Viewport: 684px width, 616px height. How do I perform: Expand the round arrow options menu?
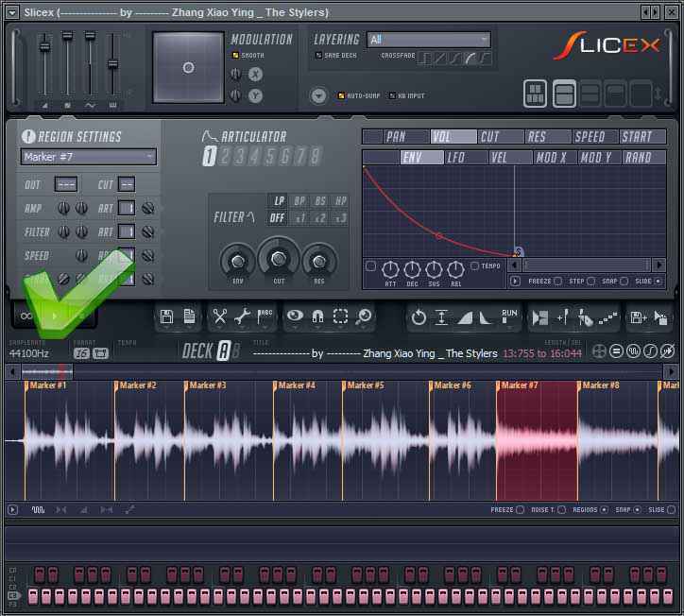coord(318,95)
